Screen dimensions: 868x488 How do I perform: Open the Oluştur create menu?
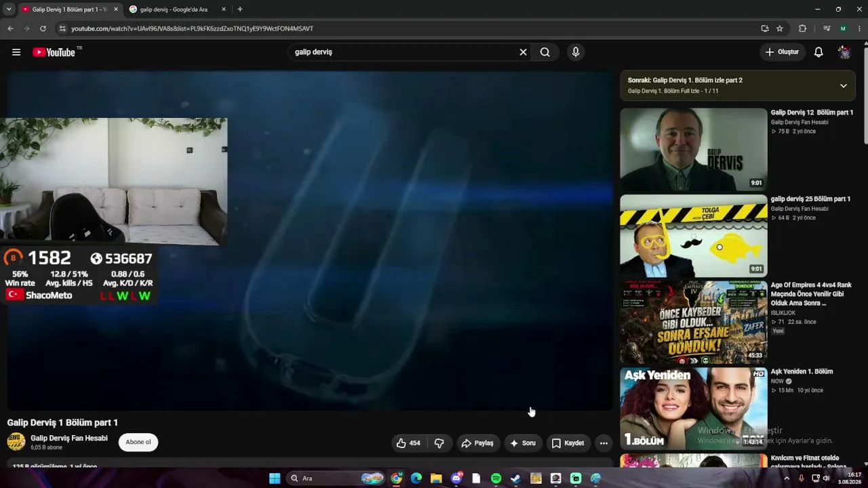783,52
